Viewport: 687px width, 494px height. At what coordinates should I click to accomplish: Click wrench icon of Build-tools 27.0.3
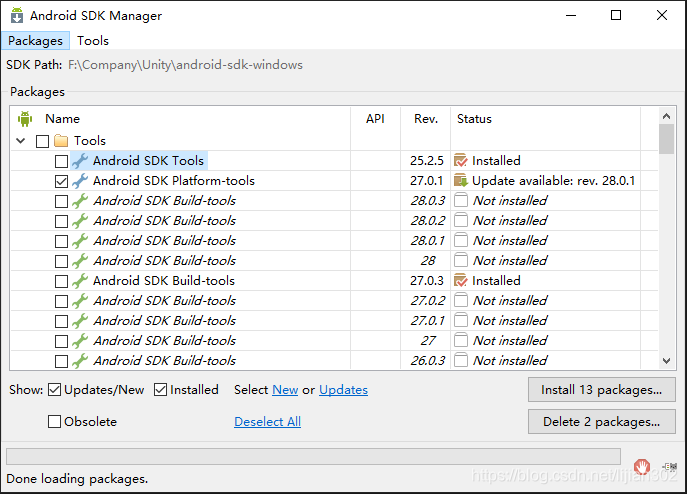point(80,281)
